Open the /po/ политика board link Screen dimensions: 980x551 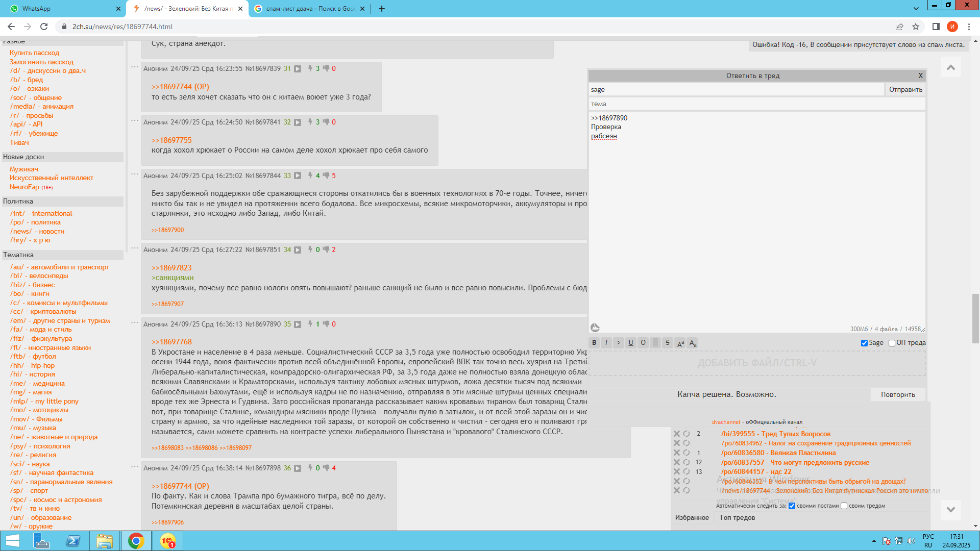[x=35, y=222]
